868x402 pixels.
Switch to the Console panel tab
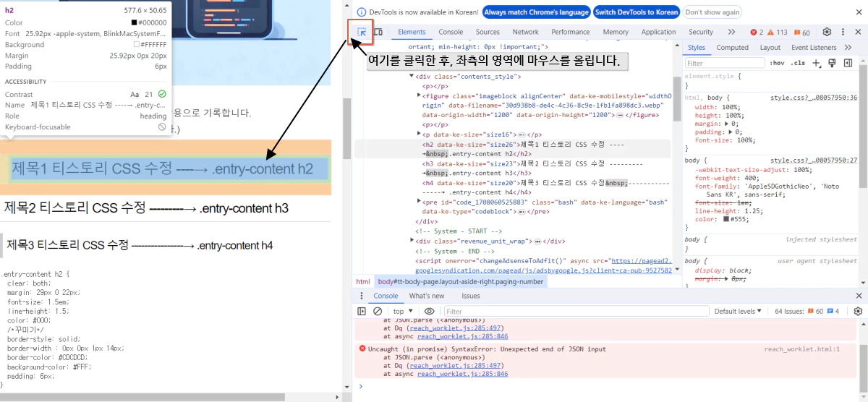[x=451, y=32]
